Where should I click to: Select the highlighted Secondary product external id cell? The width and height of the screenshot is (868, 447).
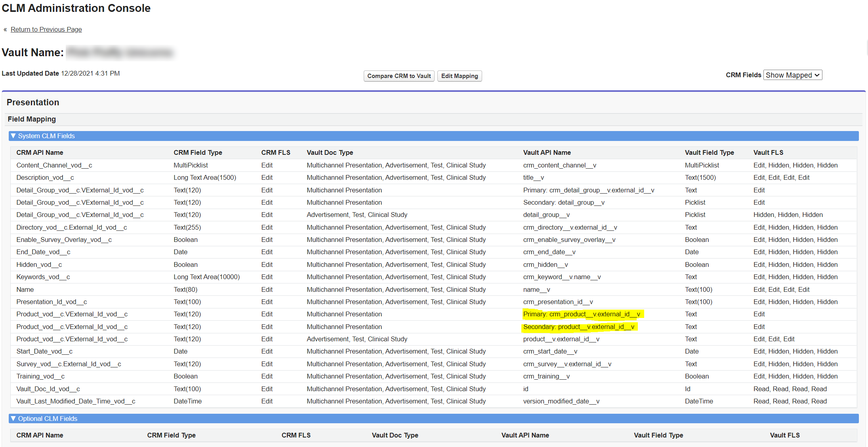pyautogui.click(x=578, y=327)
